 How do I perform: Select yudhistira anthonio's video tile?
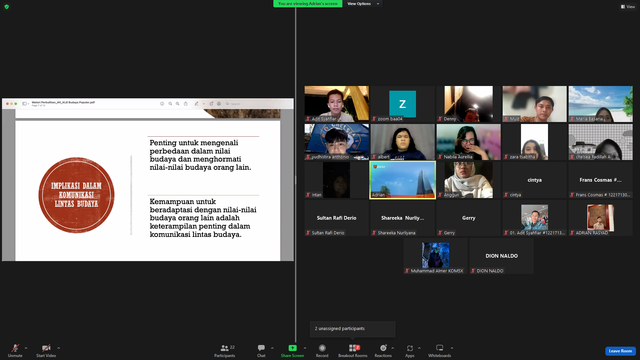point(337,142)
